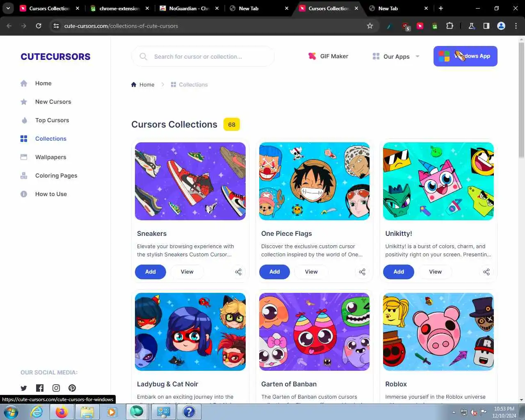Open Coloring Pages in the sidebar

point(56,176)
